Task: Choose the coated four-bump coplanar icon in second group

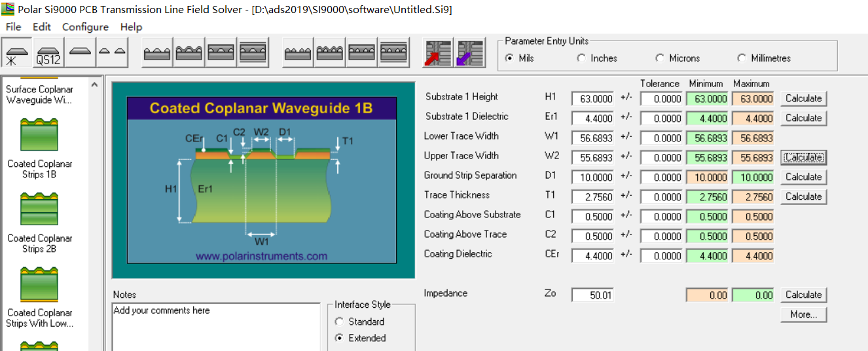Action: [x=331, y=53]
